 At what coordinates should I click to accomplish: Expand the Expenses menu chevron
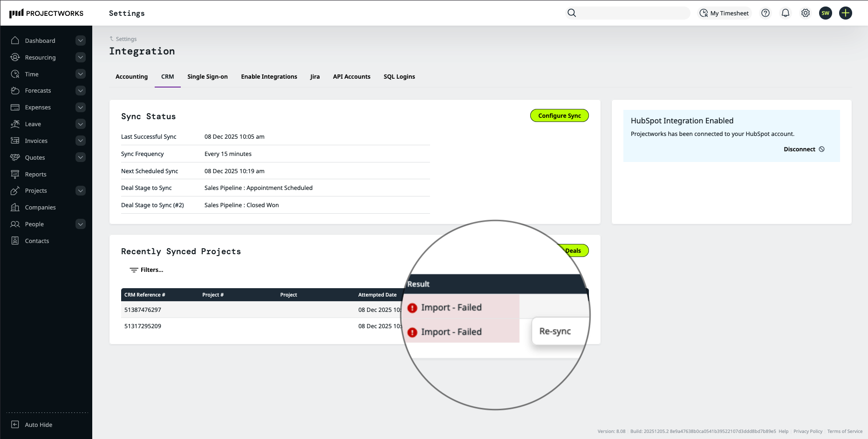point(81,107)
